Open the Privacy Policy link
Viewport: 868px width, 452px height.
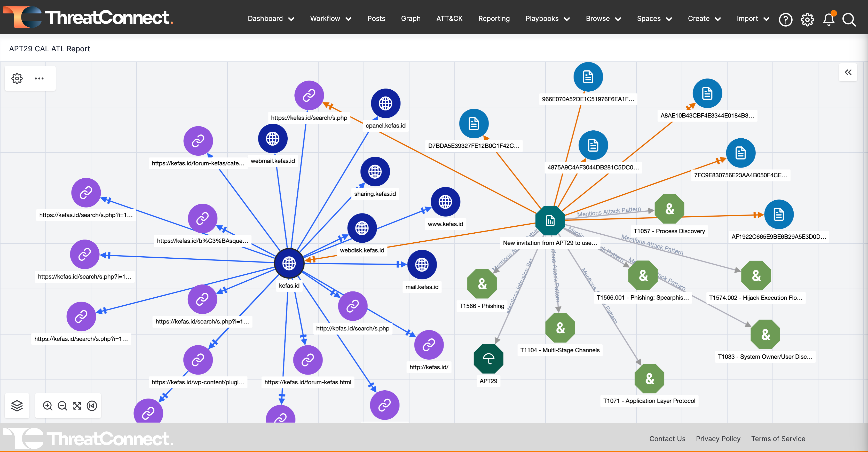coord(718,439)
